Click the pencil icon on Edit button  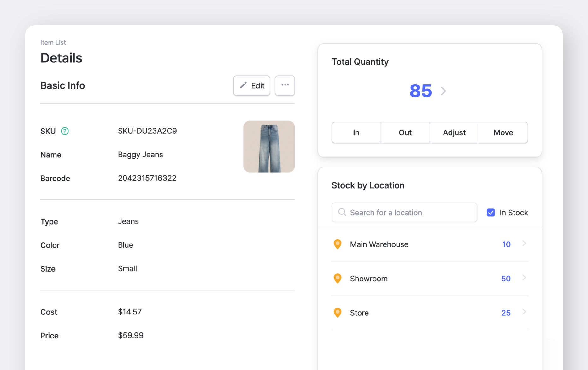click(243, 85)
